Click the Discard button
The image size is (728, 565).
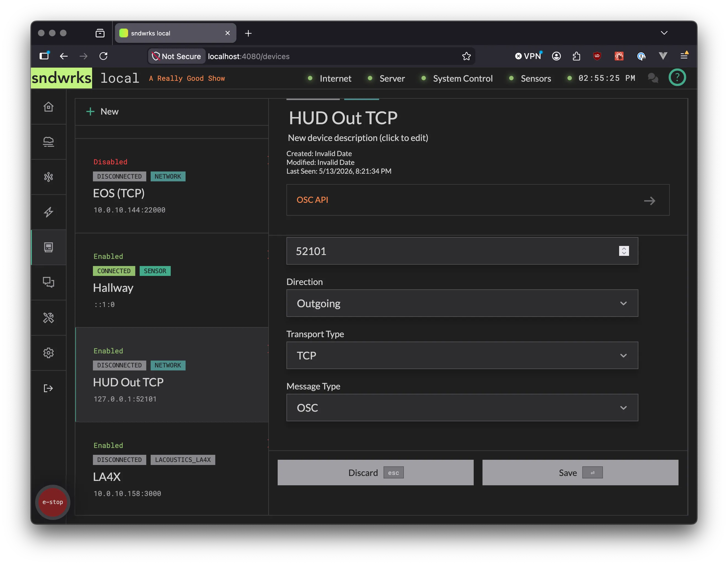[x=375, y=472]
